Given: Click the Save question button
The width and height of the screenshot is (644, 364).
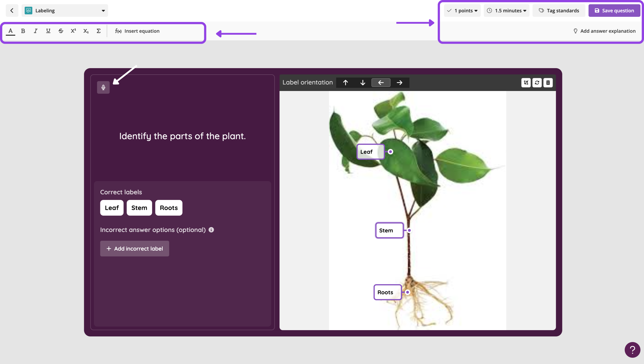Looking at the screenshot, I should tap(614, 11).
